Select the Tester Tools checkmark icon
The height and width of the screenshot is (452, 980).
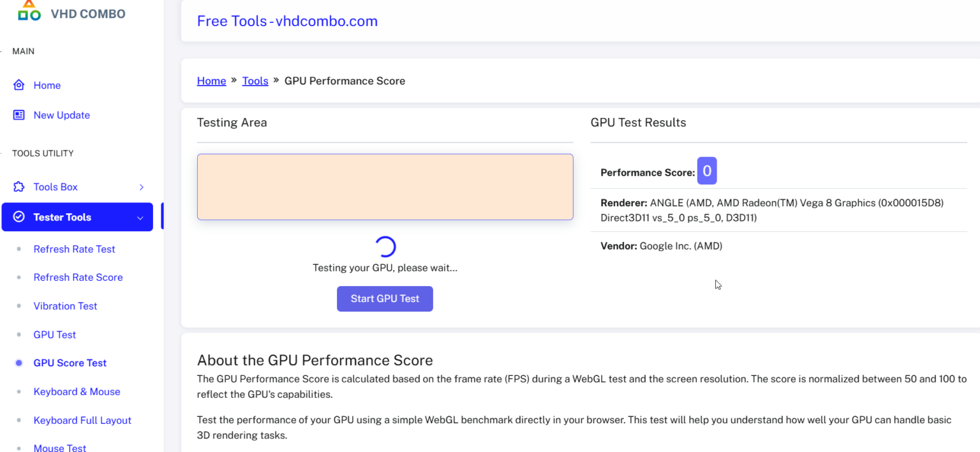click(x=19, y=217)
